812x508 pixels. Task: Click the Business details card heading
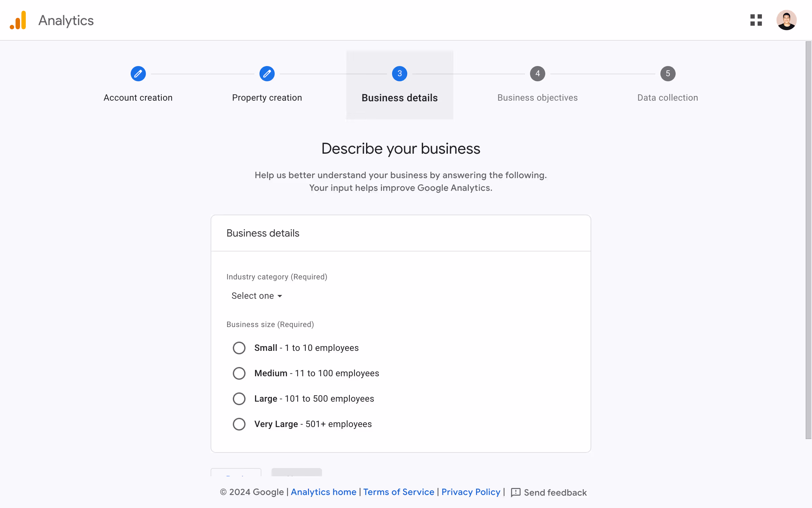(263, 233)
